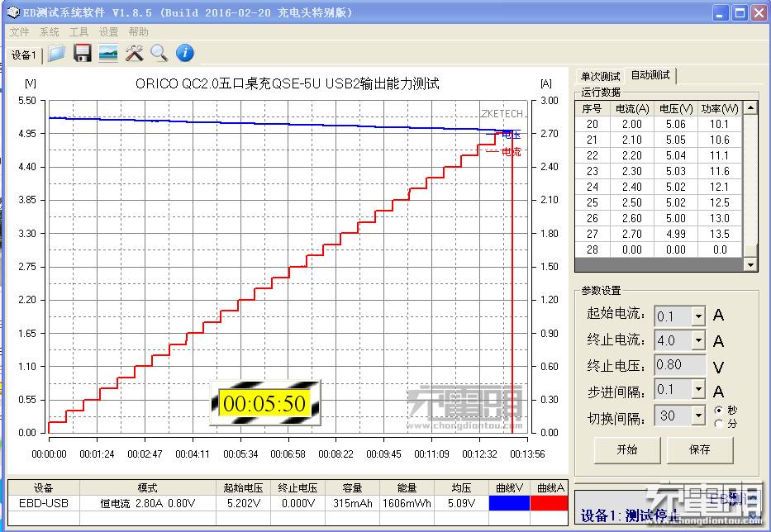Expand the 切换间隔 dropdown arrow

click(x=698, y=416)
